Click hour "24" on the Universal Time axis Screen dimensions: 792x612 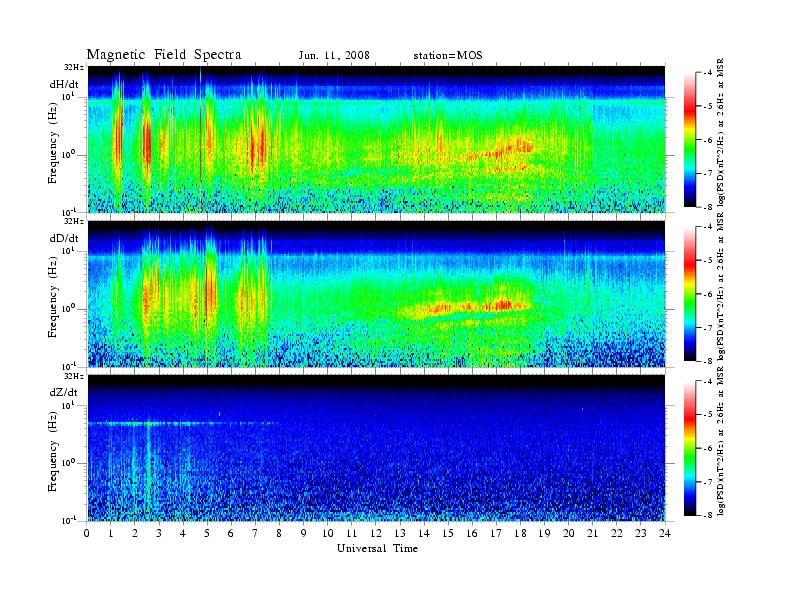[x=665, y=533]
